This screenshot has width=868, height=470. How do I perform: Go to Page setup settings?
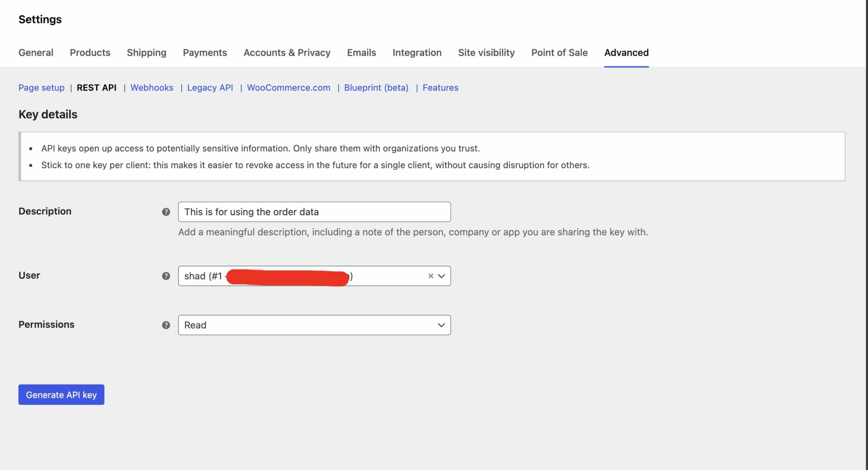pos(41,88)
